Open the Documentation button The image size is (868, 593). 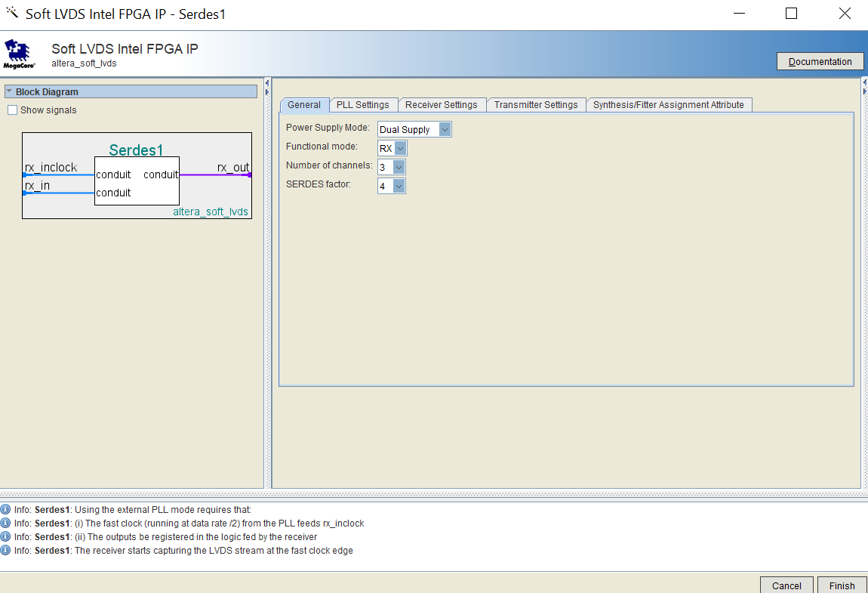pyautogui.click(x=820, y=61)
